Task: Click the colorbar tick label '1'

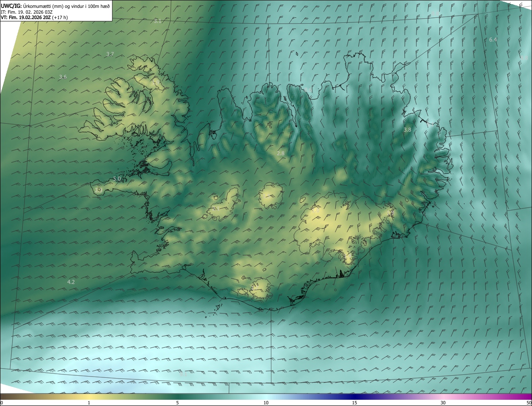Action: pyautogui.click(x=89, y=403)
